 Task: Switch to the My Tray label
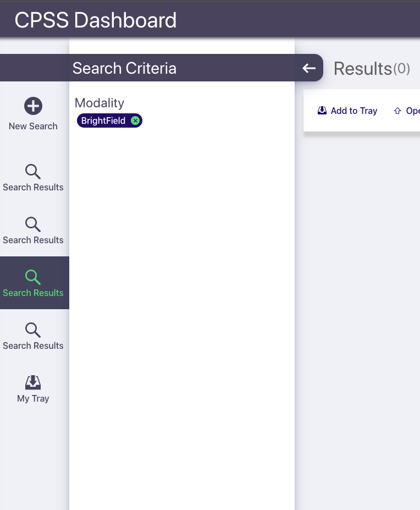[x=33, y=399]
